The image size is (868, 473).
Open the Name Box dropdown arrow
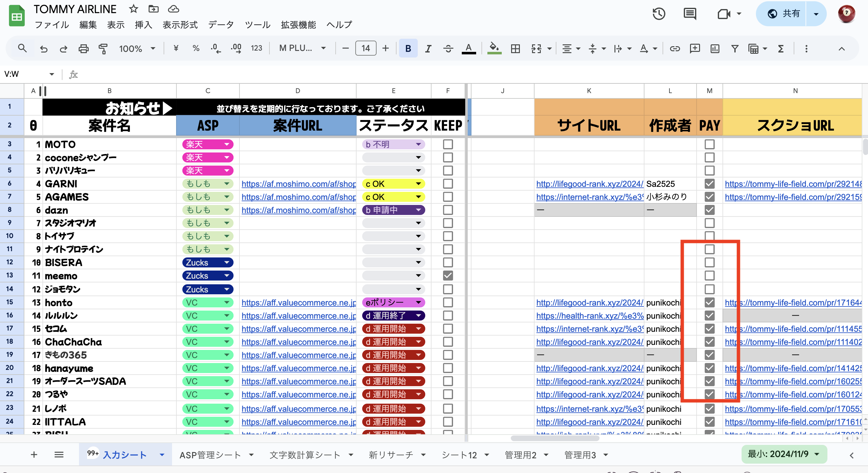[52, 74]
